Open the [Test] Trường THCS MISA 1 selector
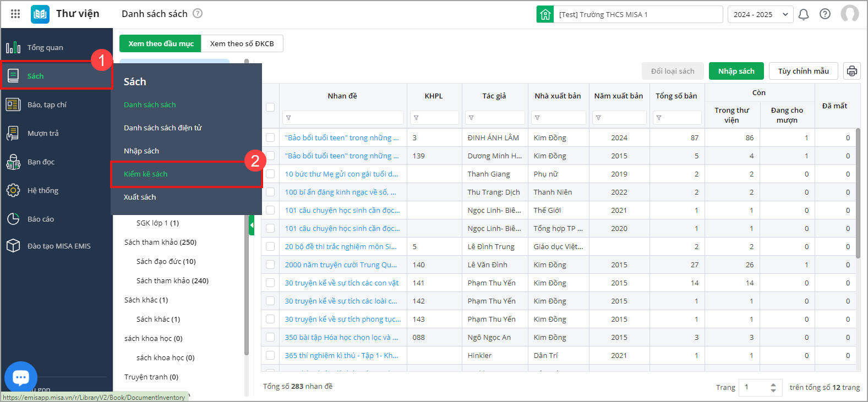This screenshot has width=868, height=402. pos(638,14)
